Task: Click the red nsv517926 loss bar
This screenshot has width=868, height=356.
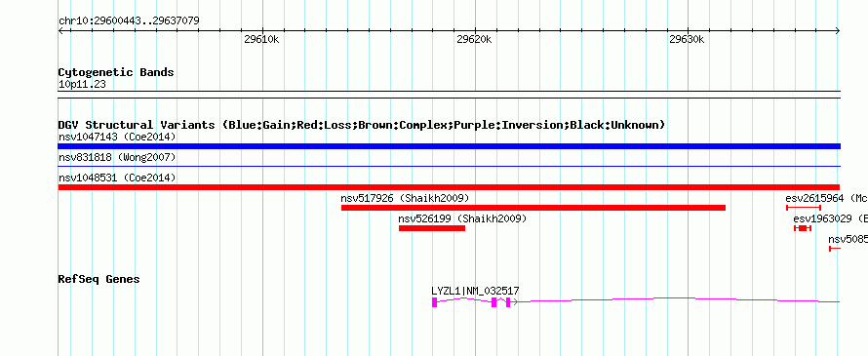Action: [x=533, y=208]
